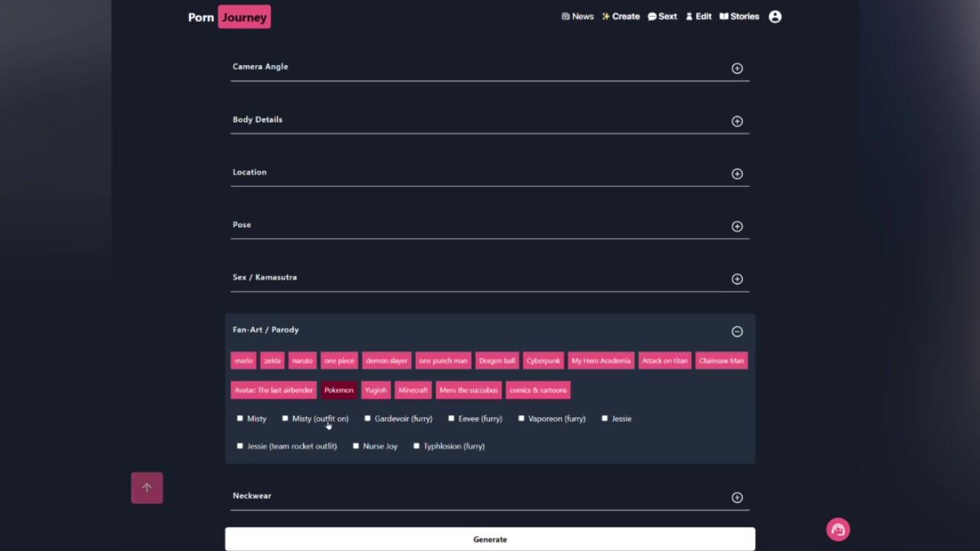Open the Create menu item

[x=620, y=17]
